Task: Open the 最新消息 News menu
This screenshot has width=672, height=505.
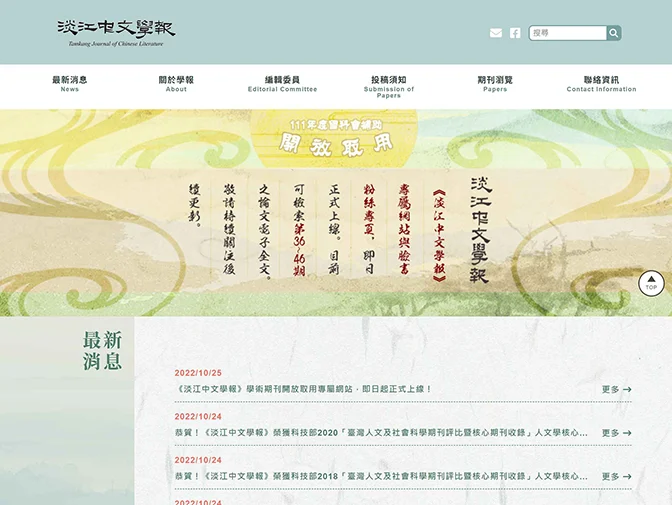Action: [69, 84]
